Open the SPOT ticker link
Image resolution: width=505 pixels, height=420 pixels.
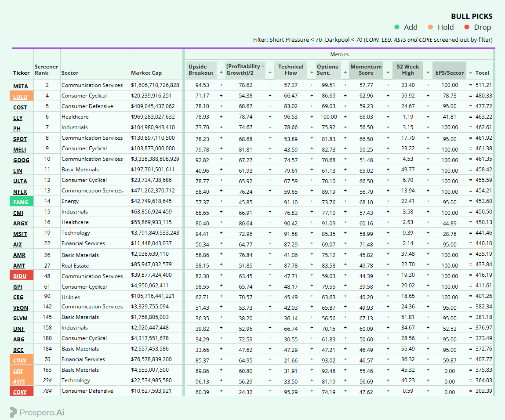click(x=20, y=139)
